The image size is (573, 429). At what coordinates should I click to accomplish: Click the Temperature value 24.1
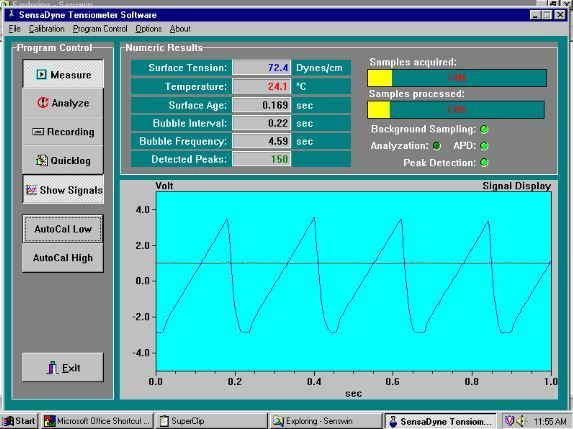tap(277, 87)
